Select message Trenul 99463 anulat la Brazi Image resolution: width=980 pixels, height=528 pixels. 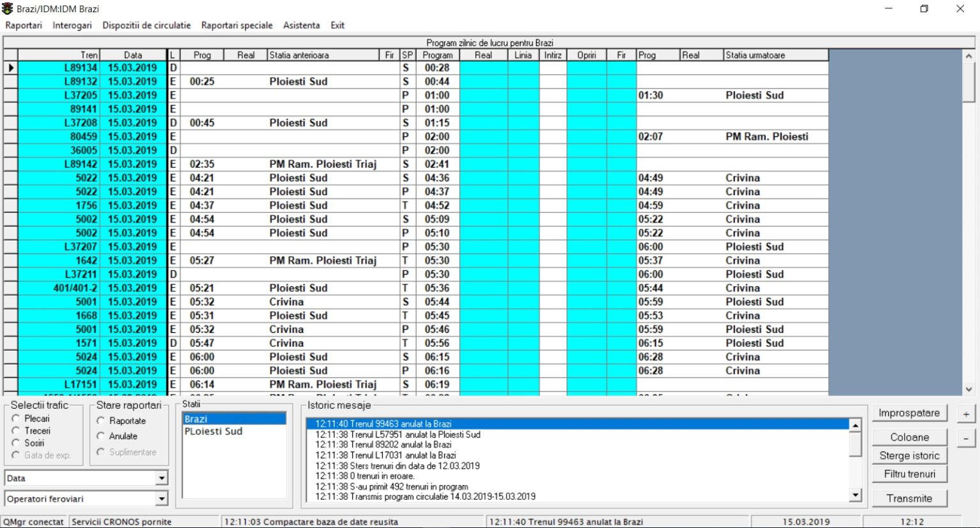[x=577, y=424]
